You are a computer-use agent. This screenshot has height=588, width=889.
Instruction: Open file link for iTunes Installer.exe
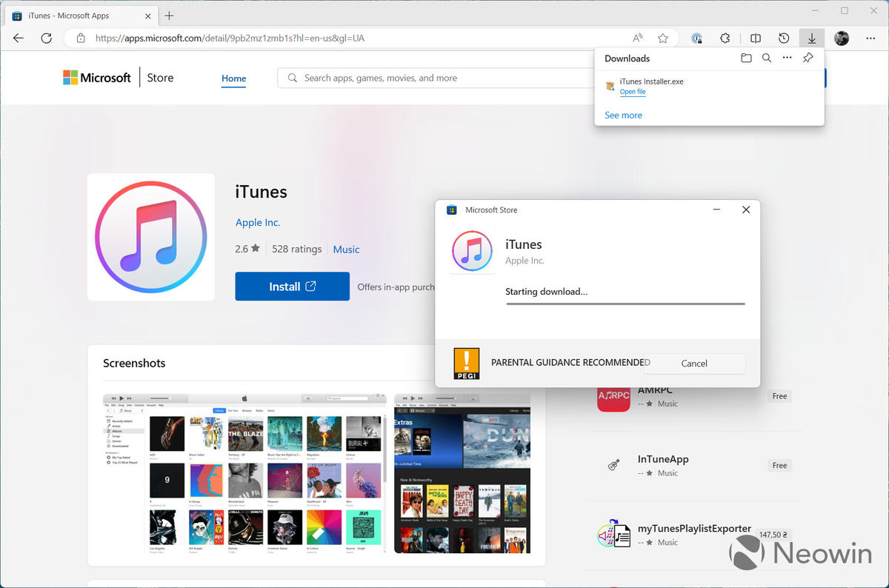click(x=633, y=92)
